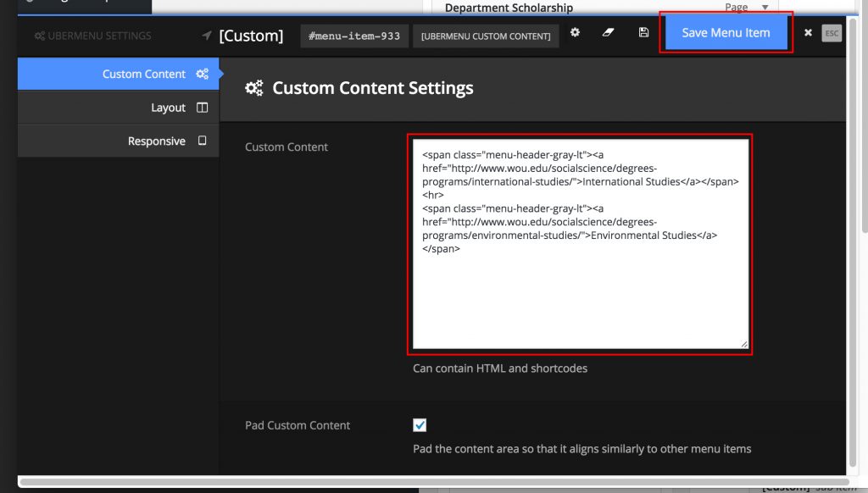This screenshot has height=493, width=868.
Task: Switch to the Layout tab
Action: click(x=168, y=108)
